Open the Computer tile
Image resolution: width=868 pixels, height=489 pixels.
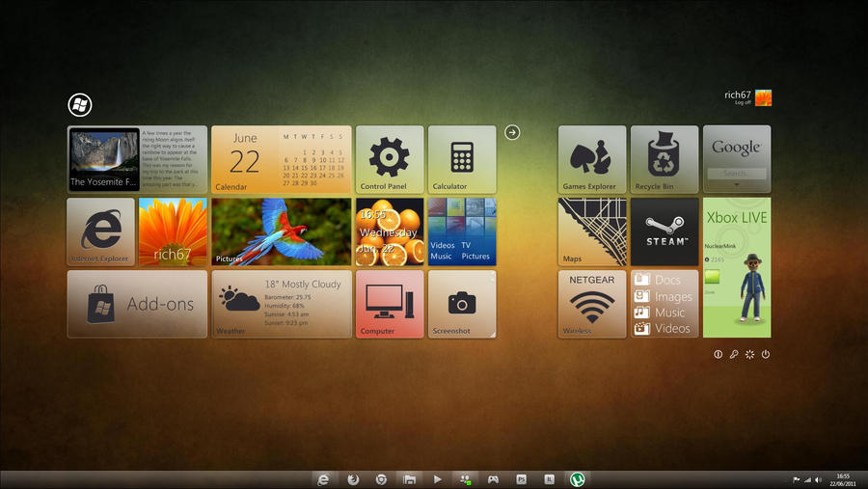pos(390,304)
